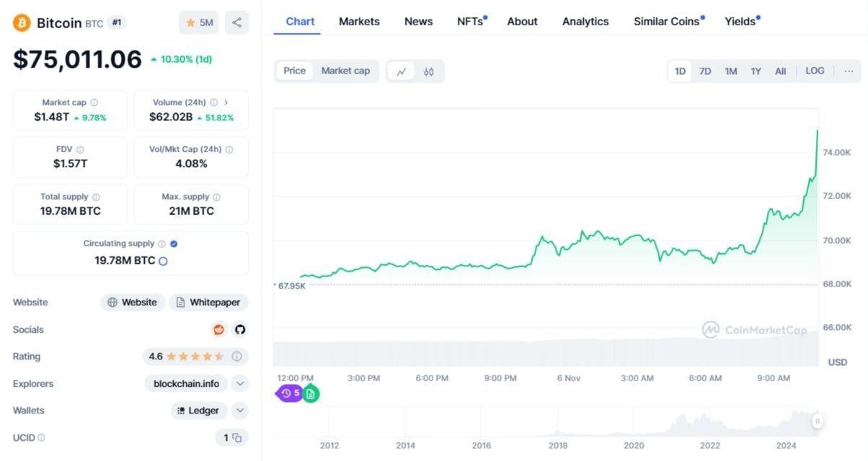
Task: Click circulating supply progress circle icon
Action: click(163, 261)
